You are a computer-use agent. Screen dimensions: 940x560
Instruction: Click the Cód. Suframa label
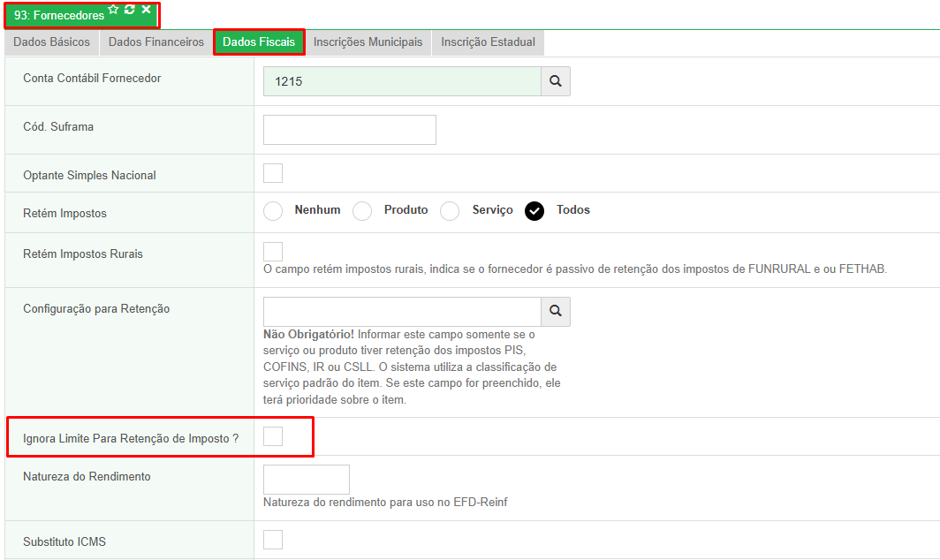pyautogui.click(x=58, y=127)
